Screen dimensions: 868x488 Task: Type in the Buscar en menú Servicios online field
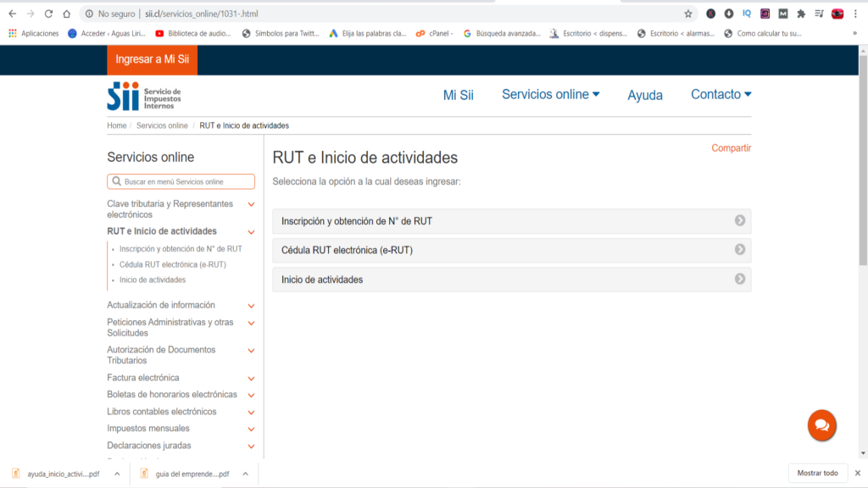(182, 181)
